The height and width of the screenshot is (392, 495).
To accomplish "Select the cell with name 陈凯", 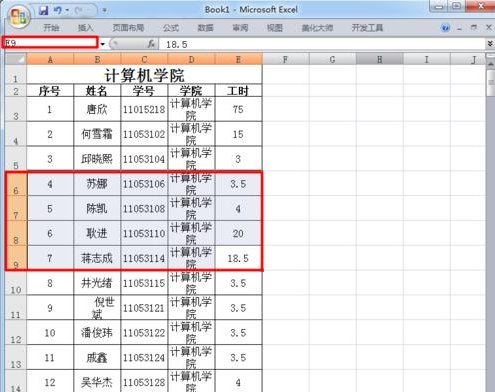I will pyautogui.click(x=97, y=209).
